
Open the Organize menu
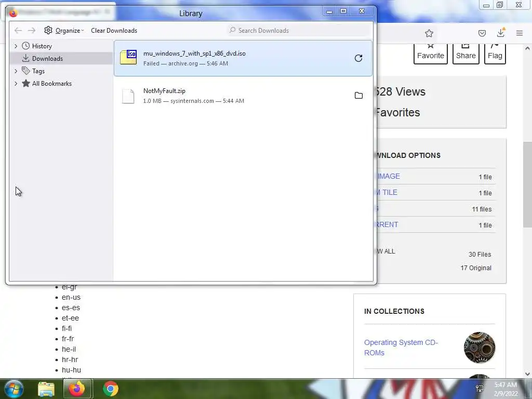coord(64,31)
